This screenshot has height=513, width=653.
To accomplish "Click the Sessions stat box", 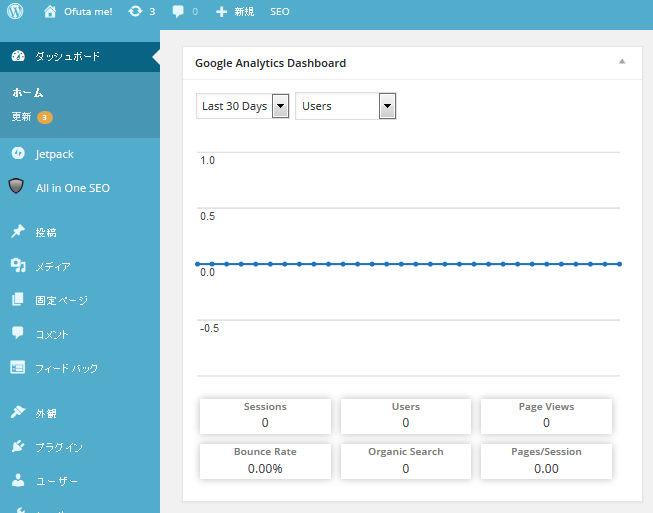I will pyautogui.click(x=265, y=416).
